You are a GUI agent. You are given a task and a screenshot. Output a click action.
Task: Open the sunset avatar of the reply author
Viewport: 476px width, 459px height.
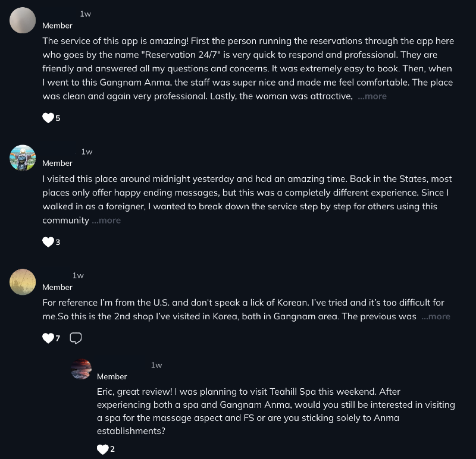81,369
